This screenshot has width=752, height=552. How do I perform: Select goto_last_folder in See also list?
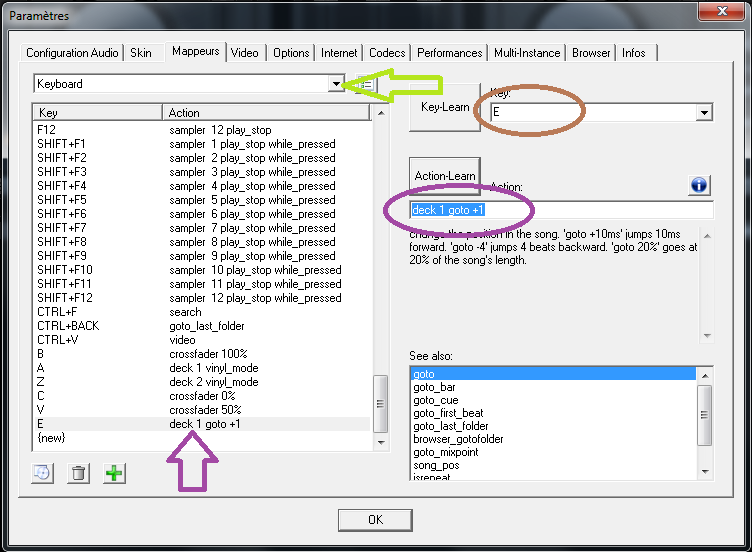pos(553,426)
